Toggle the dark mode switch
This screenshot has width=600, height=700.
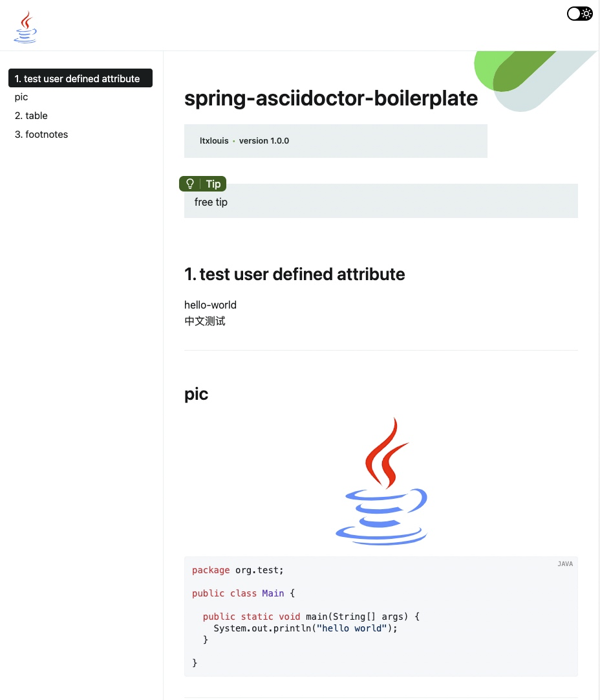pyautogui.click(x=579, y=14)
